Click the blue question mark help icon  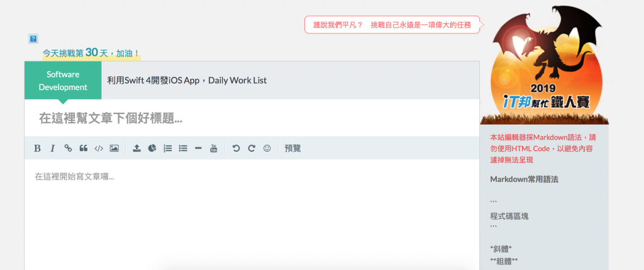[33, 39]
